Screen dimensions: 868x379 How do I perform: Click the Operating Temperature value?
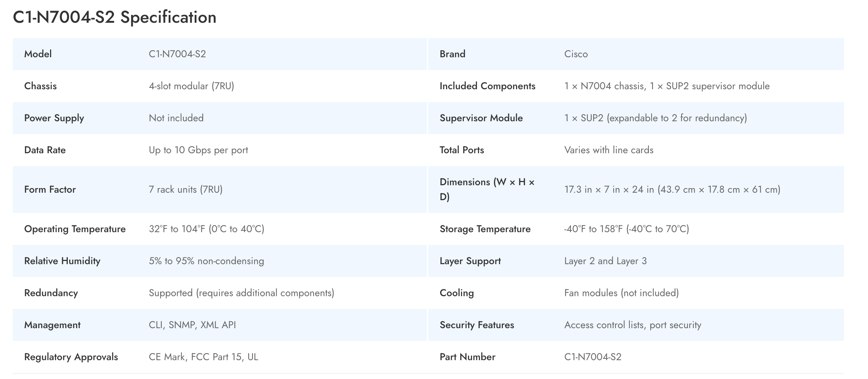coord(206,229)
